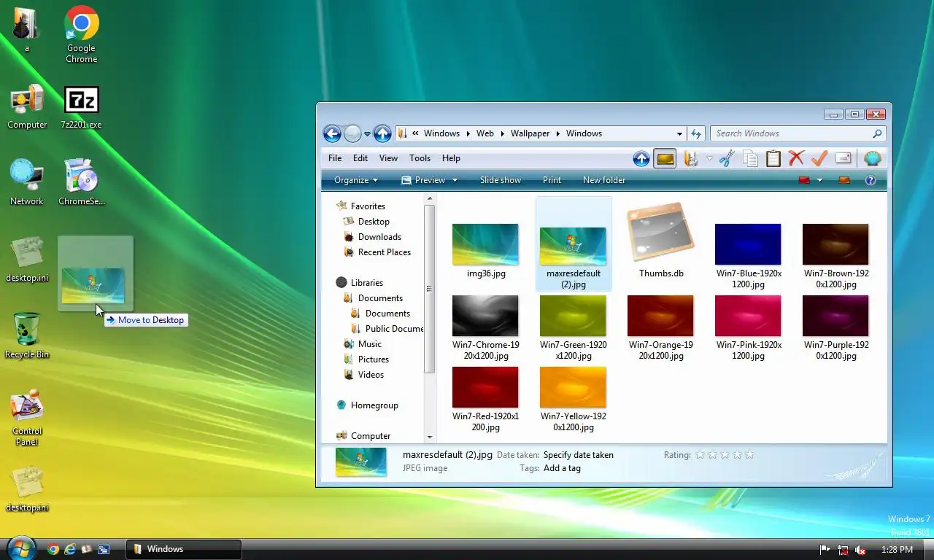Toggle the preview pane button on the command bar

point(844,180)
